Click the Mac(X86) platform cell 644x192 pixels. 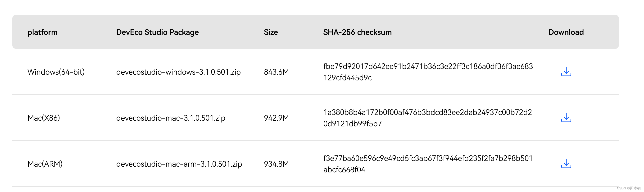(x=44, y=118)
